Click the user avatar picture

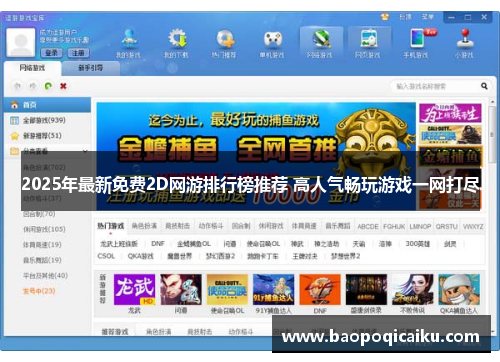pos(21,42)
